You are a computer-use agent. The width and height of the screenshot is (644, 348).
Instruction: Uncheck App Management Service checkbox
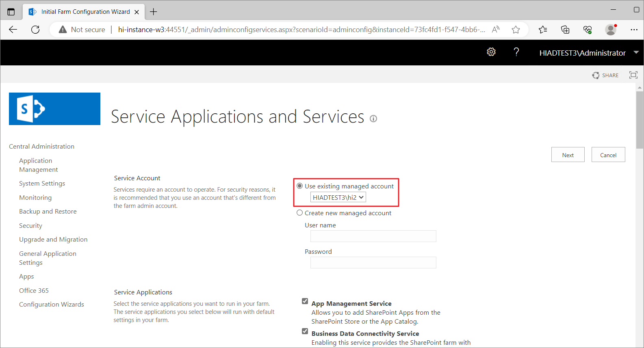click(x=305, y=301)
